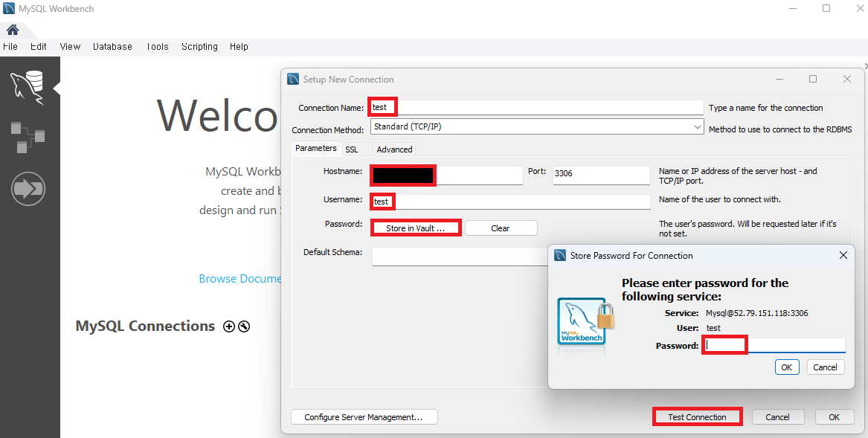The width and height of the screenshot is (868, 438).
Task: Open manage connections wrench icon
Action: pyautogui.click(x=244, y=326)
